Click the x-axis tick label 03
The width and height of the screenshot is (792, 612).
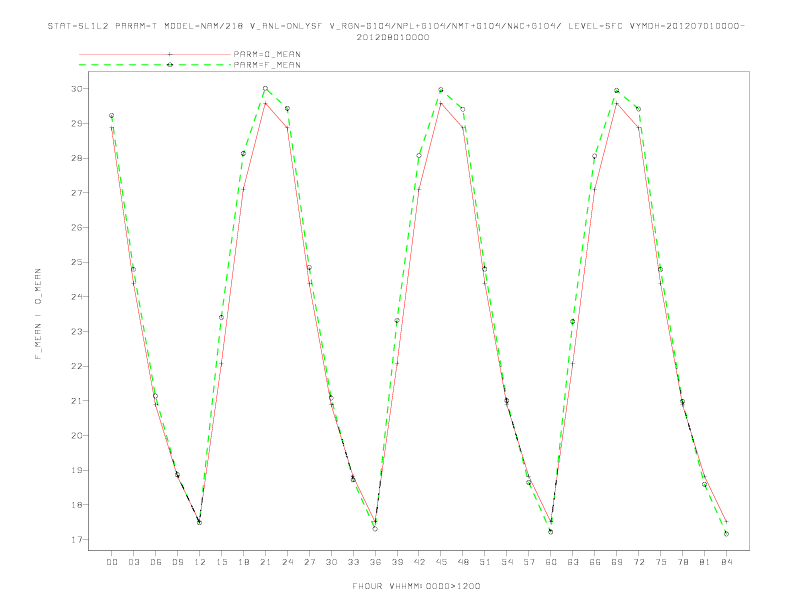133,562
